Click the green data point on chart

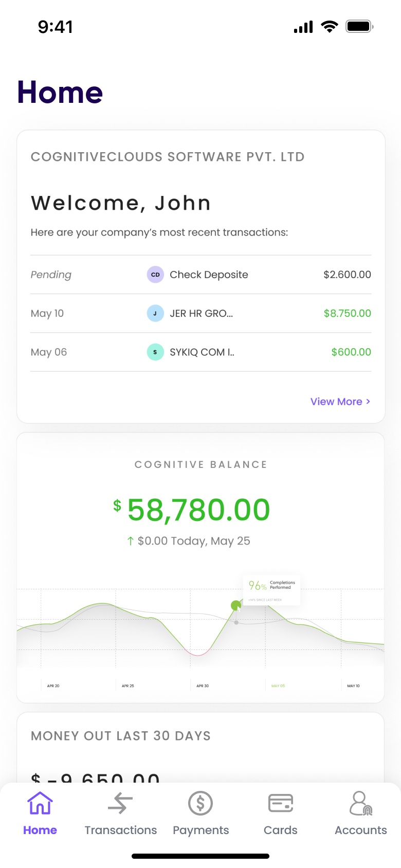click(236, 605)
